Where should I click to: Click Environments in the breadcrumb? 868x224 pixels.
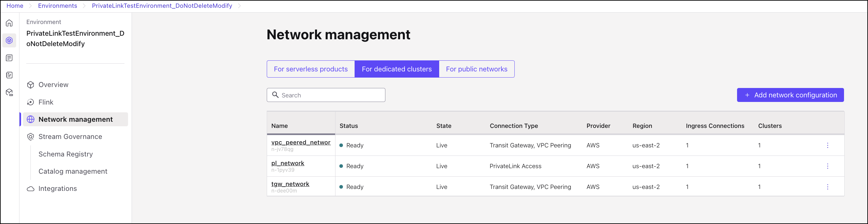57,6
